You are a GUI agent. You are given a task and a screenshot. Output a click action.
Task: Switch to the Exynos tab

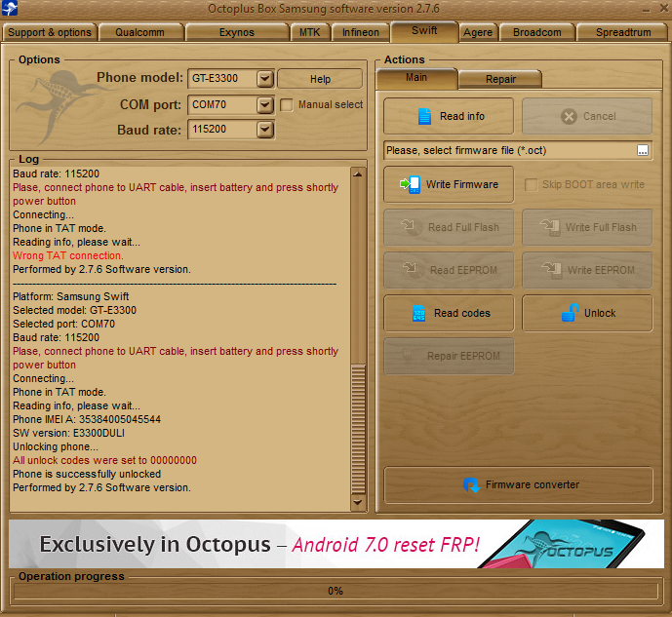pos(237,32)
